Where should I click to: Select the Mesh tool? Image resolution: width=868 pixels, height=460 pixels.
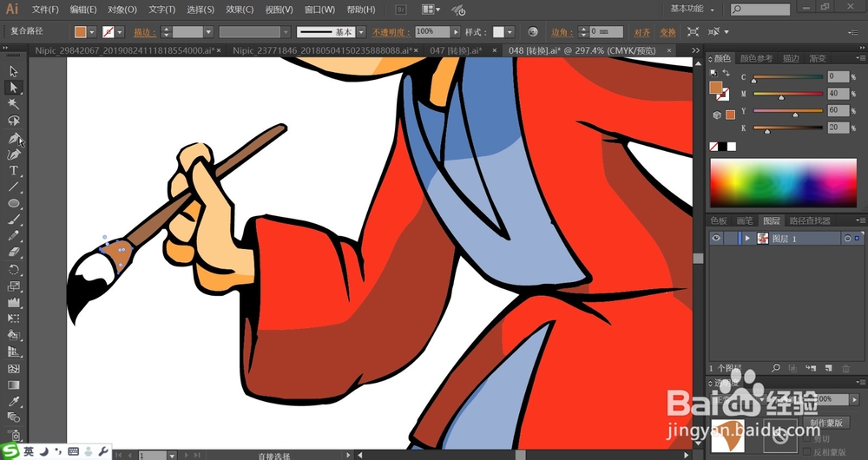coord(14,369)
